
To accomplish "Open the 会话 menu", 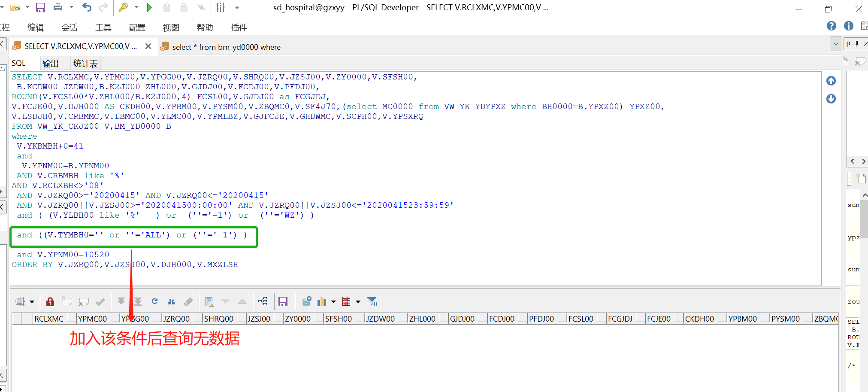I will 70,27.
